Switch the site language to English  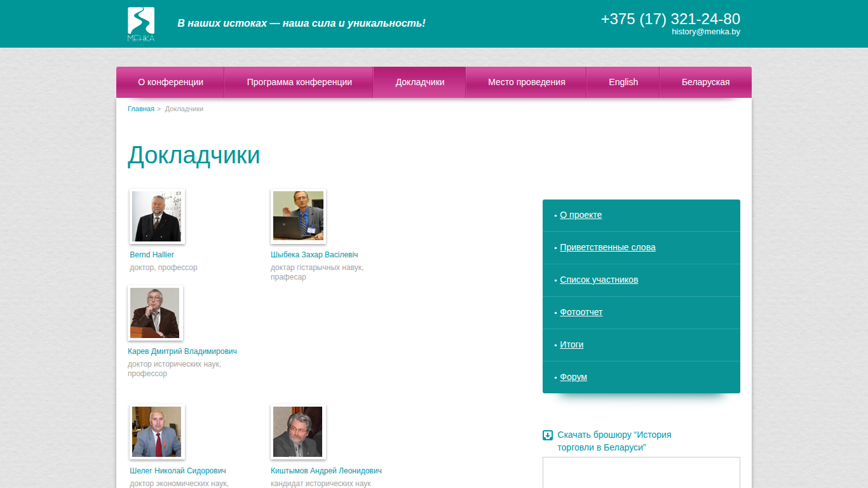pyautogui.click(x=623, y=82)
